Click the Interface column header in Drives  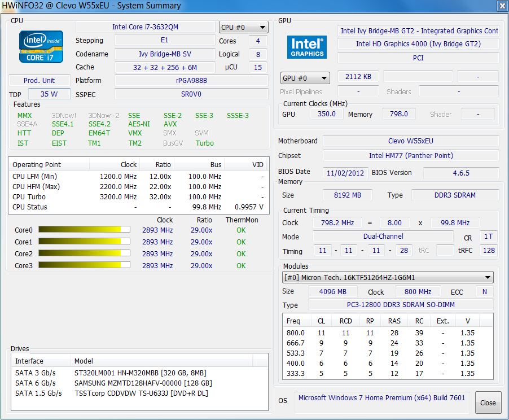[x=41, y=361]
